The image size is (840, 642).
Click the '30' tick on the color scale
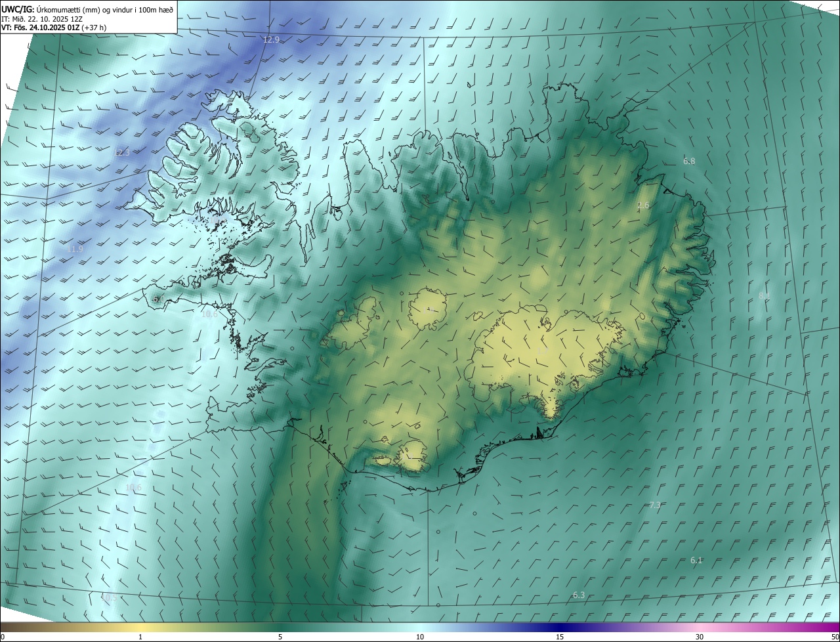click(700, 637)
